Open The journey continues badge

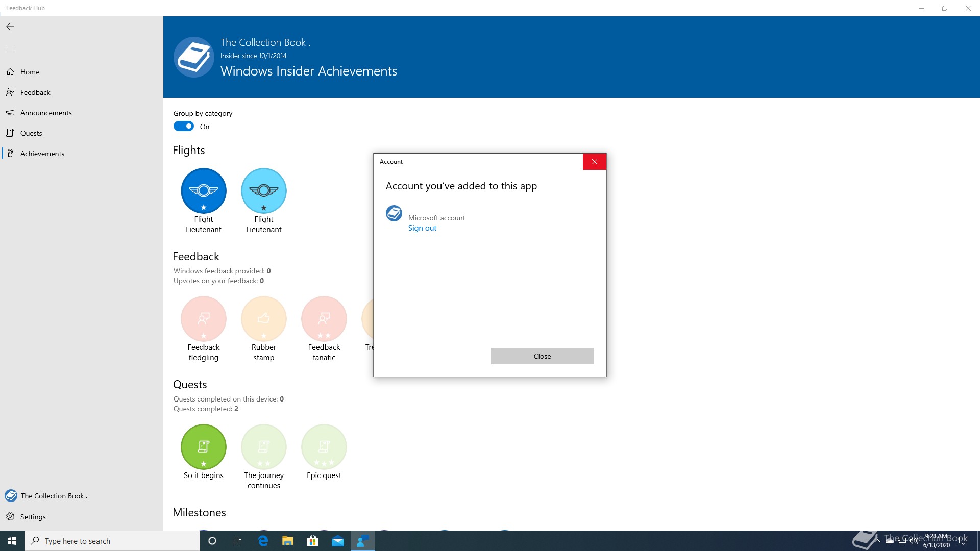tap(264, 447)
